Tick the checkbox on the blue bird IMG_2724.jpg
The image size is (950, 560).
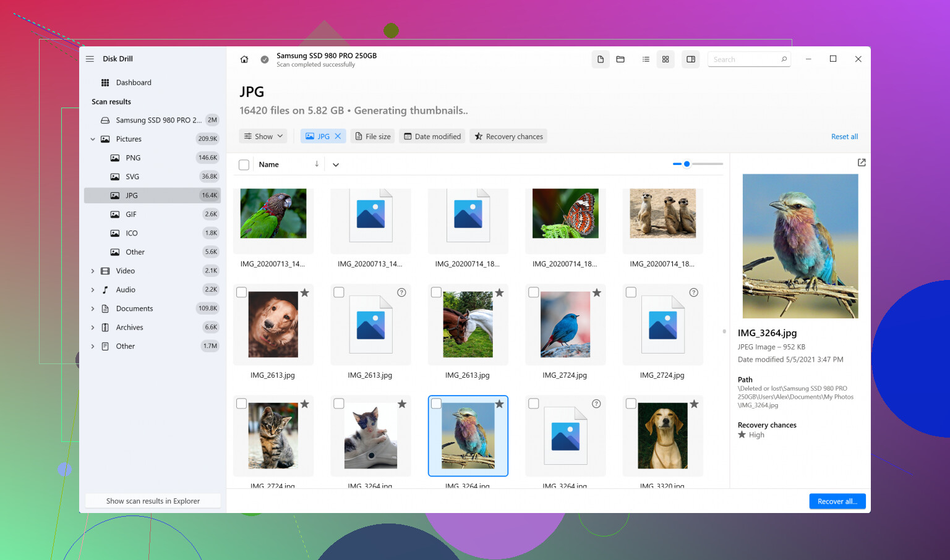coord(534,292)
